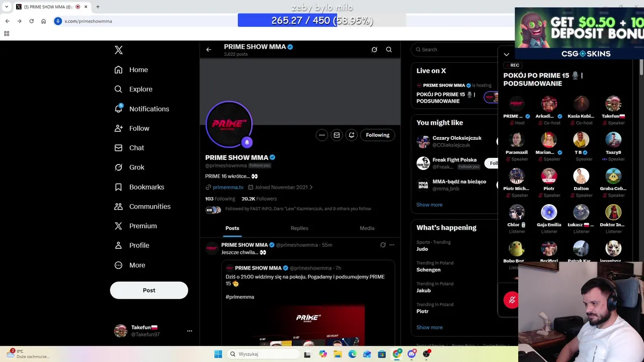Select the PRIME SHOW MMA browser tab
The image size is (644, 362).
(52, 7)
